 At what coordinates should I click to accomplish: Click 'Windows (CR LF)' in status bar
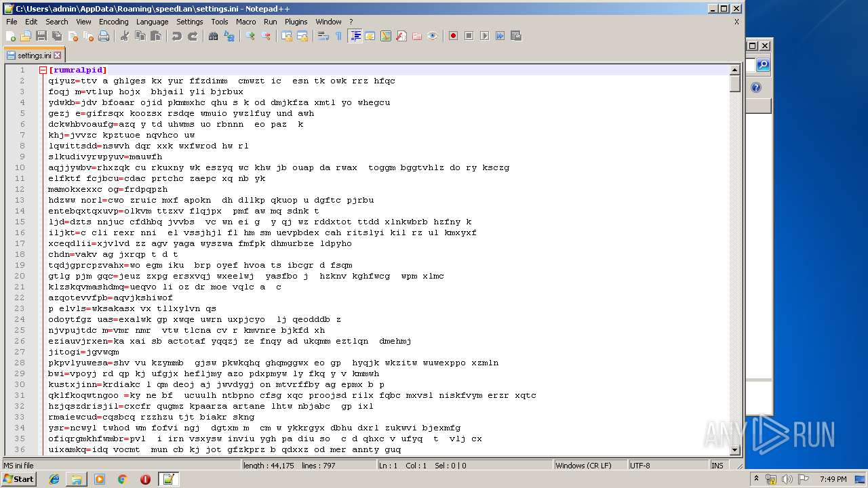(583, 466)
